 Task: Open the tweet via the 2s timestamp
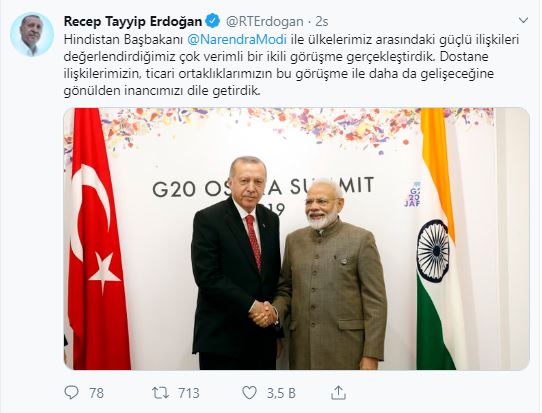click(x=321, y=21)
